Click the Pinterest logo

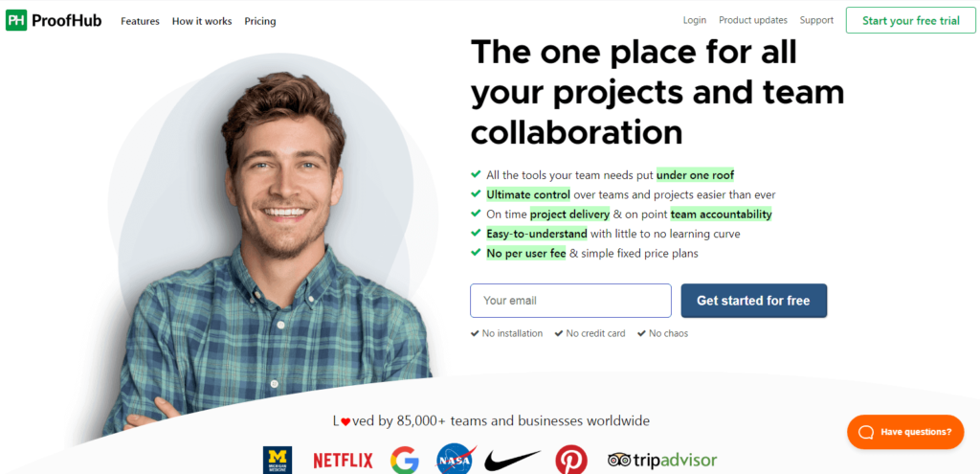(x=571, y=461)
